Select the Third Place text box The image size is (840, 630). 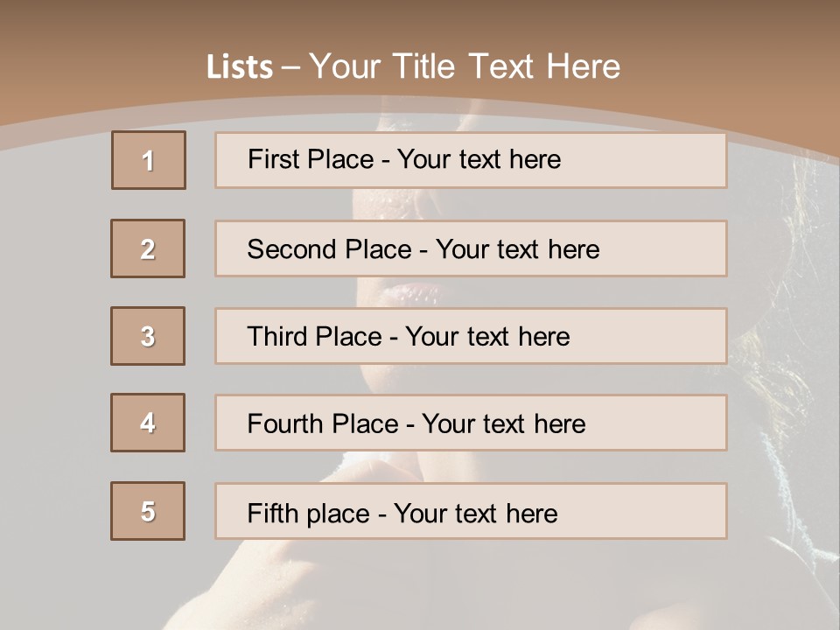coord(471,336)
